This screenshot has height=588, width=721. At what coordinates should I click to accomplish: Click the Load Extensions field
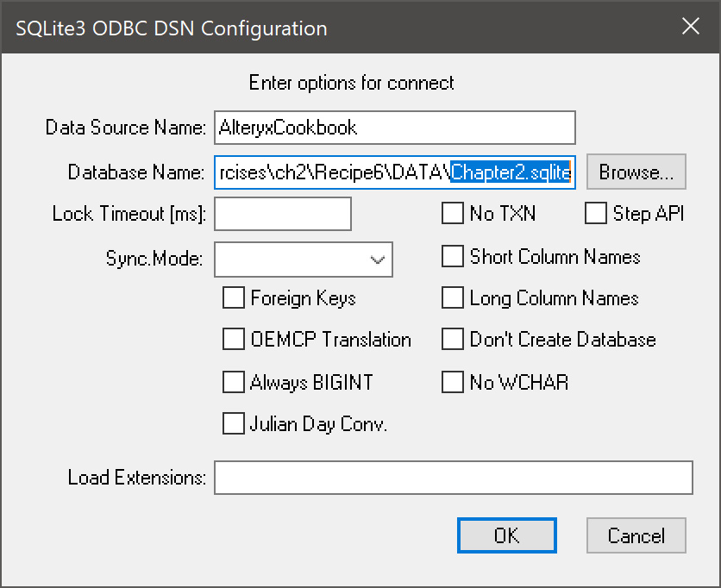(454, 478)
